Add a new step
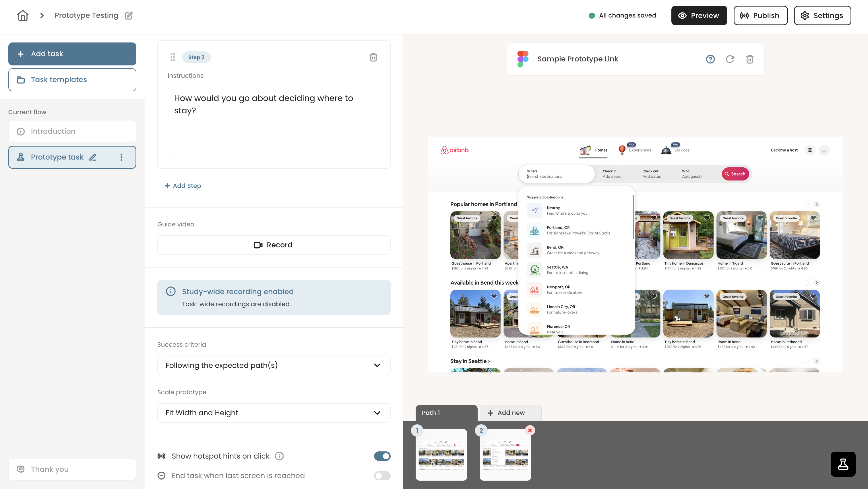The height and width of the screenshot is (489, 868). pyautogui.click(x=183, y=186)
